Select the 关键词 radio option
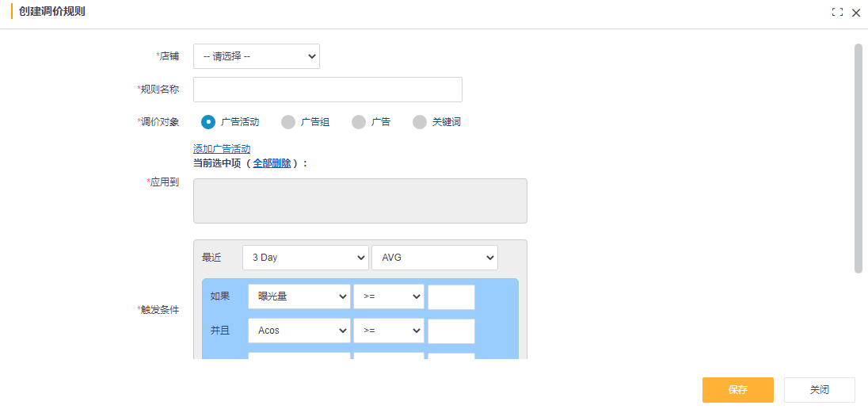The image size is (868, 413). click(420, 122)
